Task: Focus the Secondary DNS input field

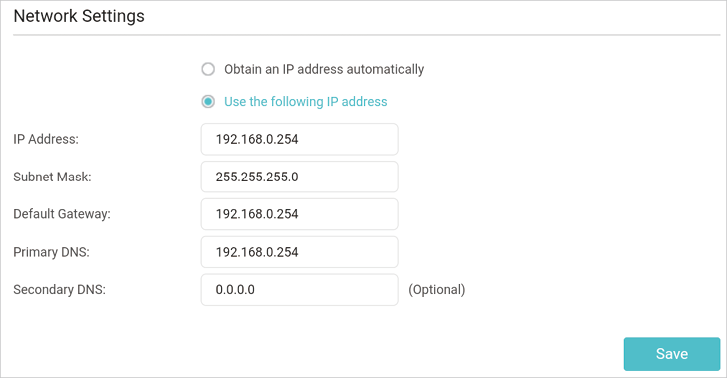Action: click(x=300, y=289)
